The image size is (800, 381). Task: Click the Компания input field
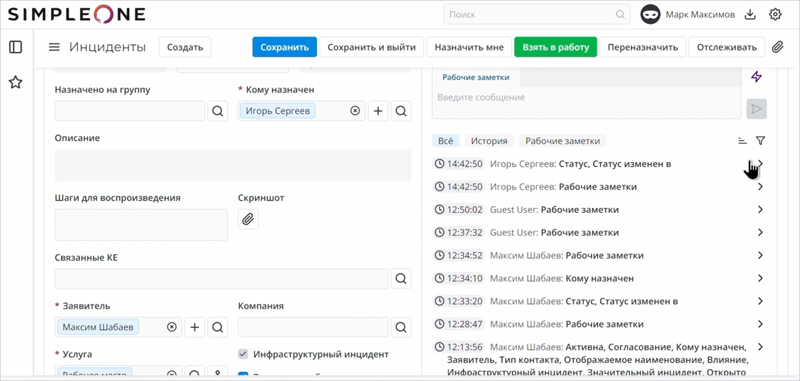[313, 327]
